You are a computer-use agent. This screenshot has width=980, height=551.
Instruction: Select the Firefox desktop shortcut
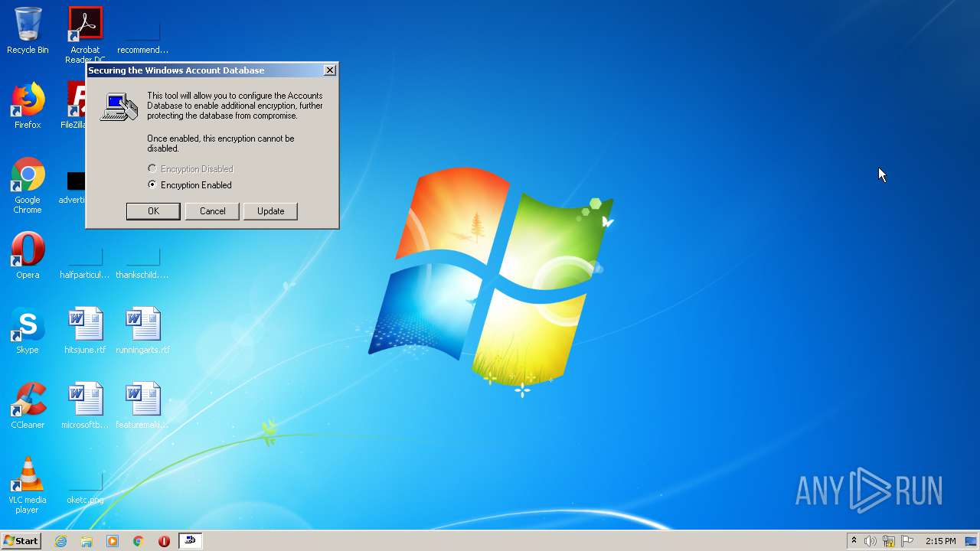(28, 106)
